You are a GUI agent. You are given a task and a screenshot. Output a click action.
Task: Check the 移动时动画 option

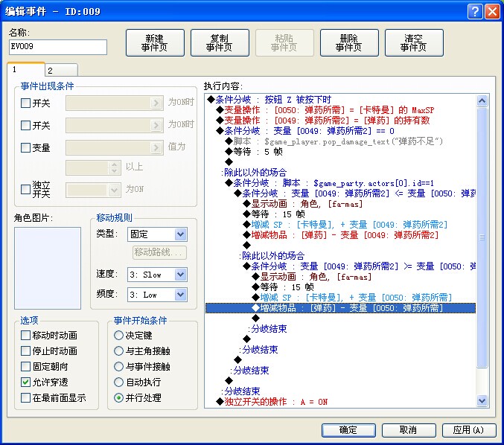pos(25,336)
